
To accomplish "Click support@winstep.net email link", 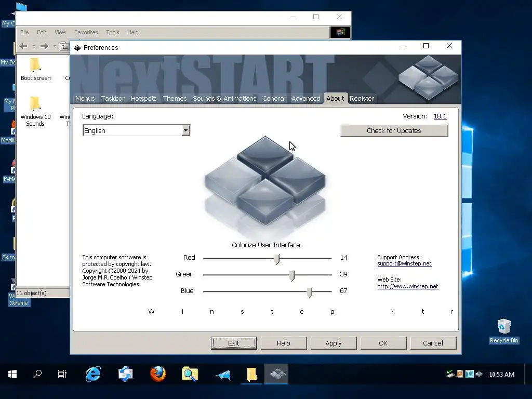I will pyautogui.click(x=404, y=263).
